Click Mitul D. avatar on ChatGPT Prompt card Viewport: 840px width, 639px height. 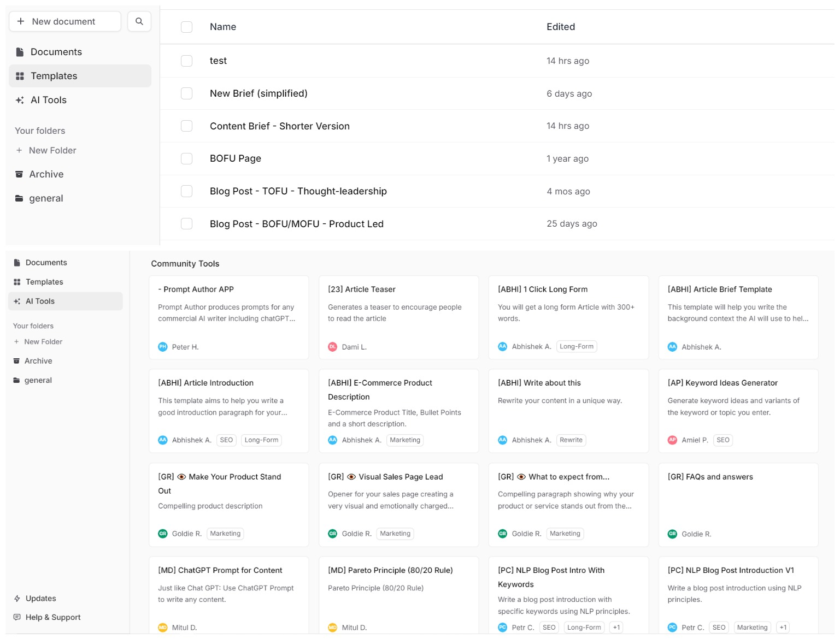(163, 628)
